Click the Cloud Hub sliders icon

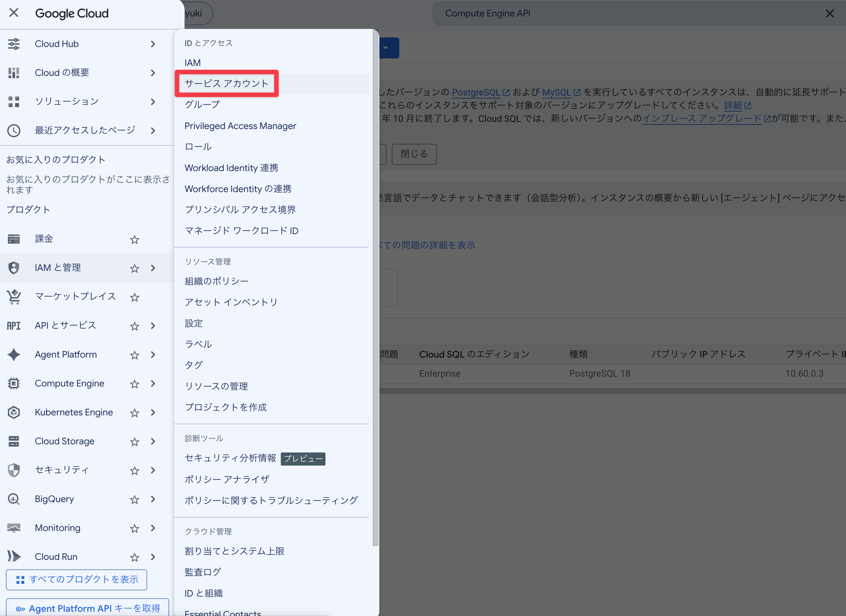coord(14,44)
